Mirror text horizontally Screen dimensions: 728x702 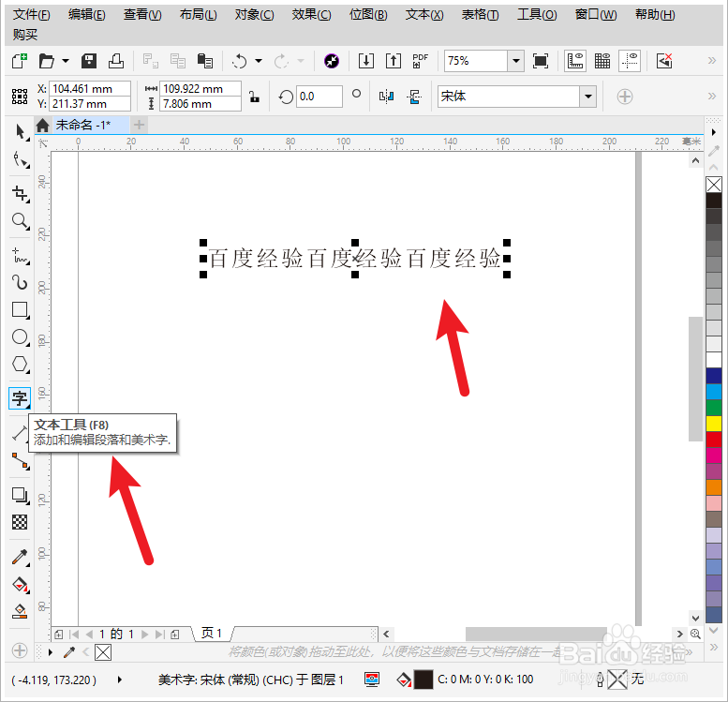pos(386,97)
